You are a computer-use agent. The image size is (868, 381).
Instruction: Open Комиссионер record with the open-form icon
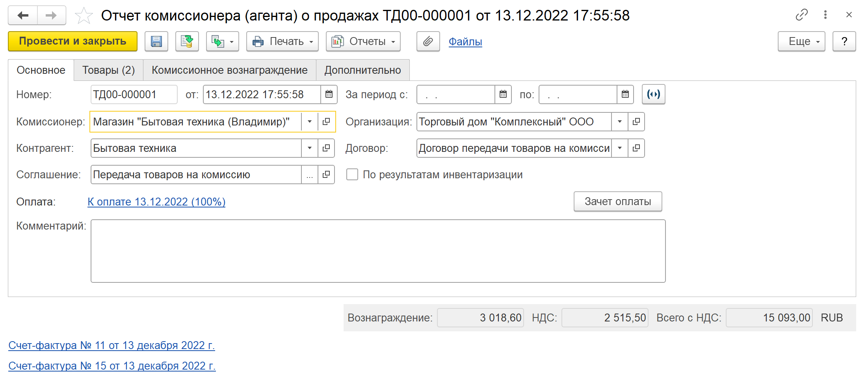[x=326, y=122]
